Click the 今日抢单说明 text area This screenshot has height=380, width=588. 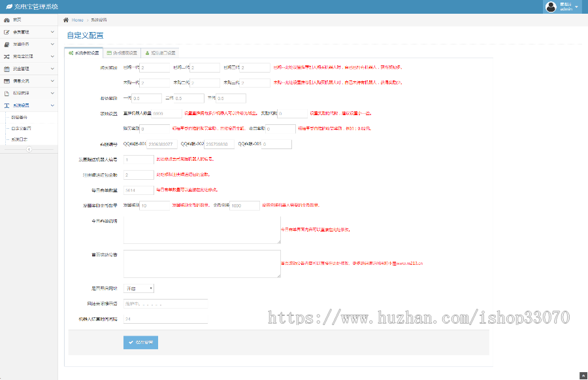tap(202, 230)
